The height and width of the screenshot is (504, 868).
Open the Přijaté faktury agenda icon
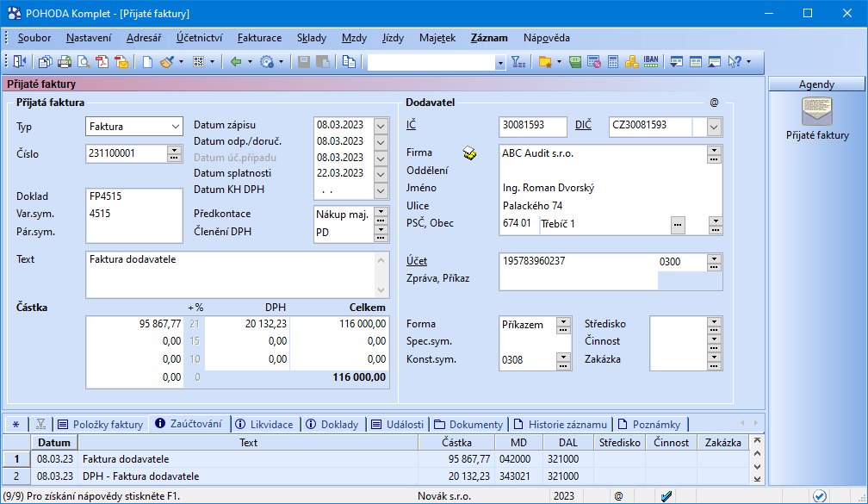(816, 112)
